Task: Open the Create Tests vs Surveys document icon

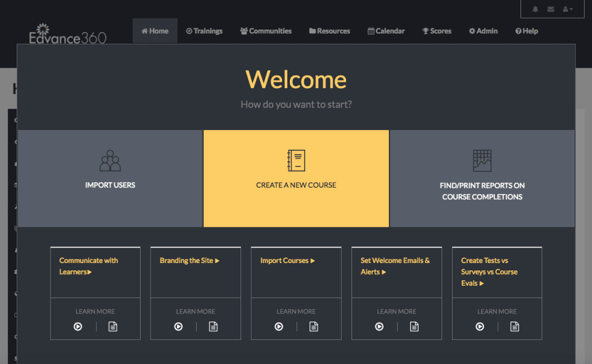Action: (516, 326)
